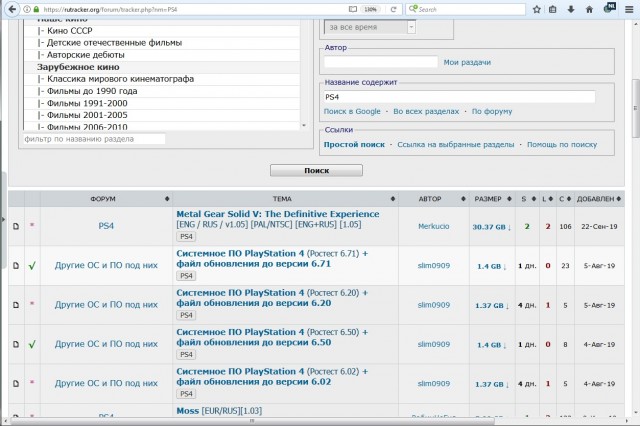
Task: Sort results by ТЕМА column
Action: 285,199
